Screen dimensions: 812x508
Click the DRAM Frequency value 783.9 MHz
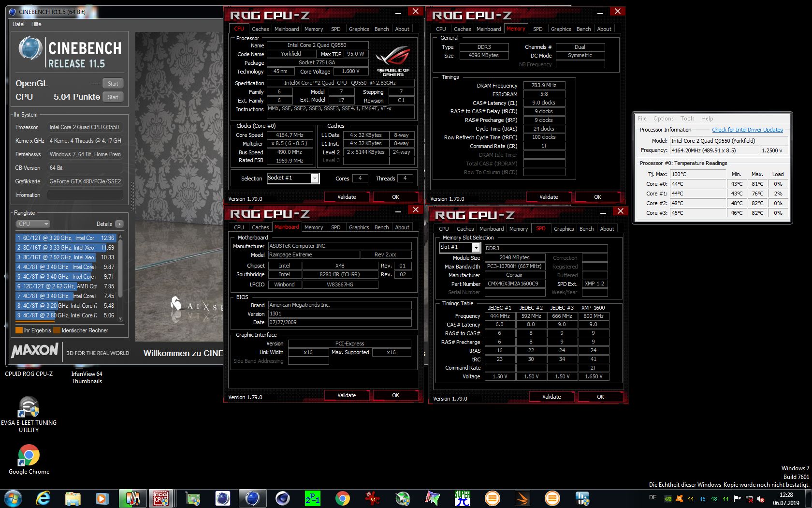[x=544, y=85]
